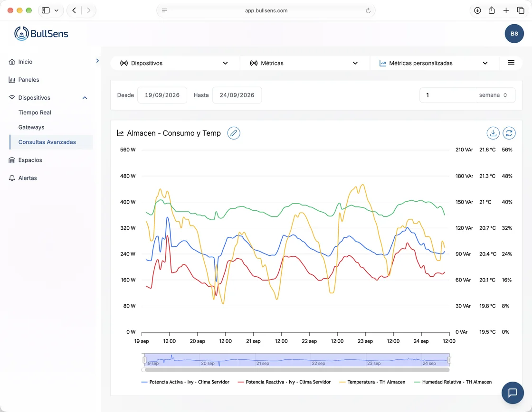
Task: Open Paneles in sidebar
Action: [24, 80]
